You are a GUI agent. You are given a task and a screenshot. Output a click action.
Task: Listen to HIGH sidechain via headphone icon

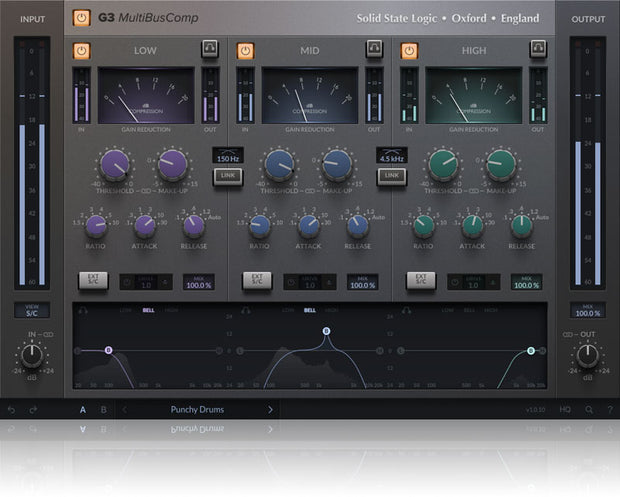(406, 311)
